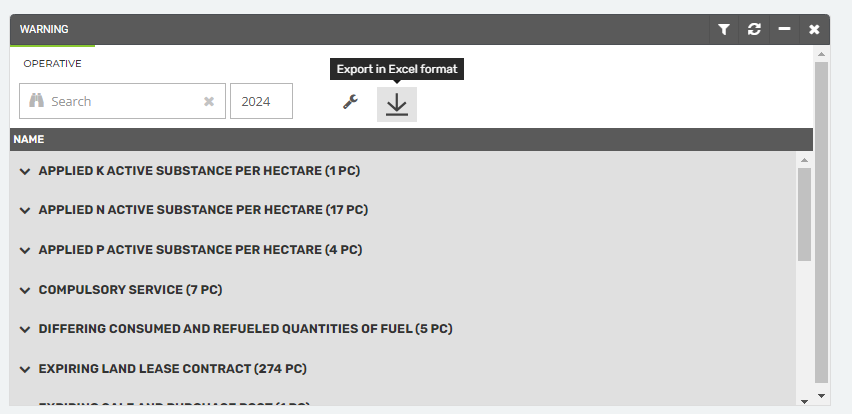Focus the Search text field
This screenshot has height=414, width=852.
tap(118, 101)
